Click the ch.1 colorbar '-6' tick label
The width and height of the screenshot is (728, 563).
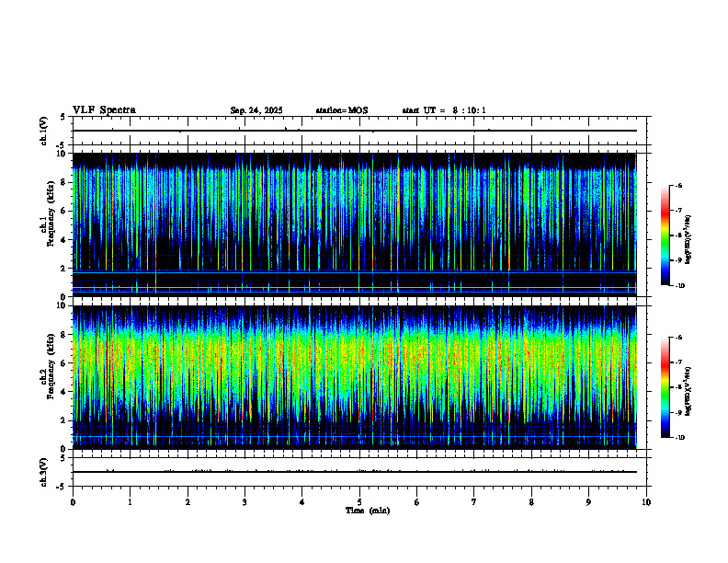tap(678, 185)
